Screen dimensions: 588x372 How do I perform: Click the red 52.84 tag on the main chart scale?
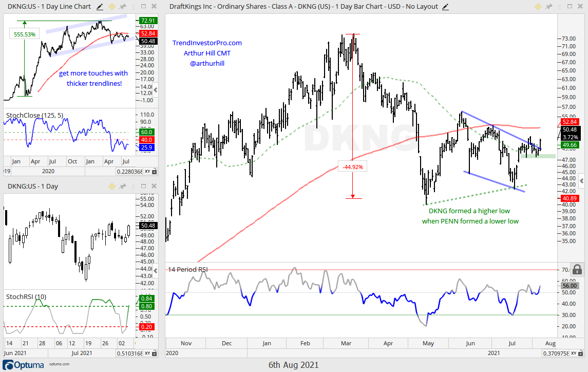tap(570, 122)
